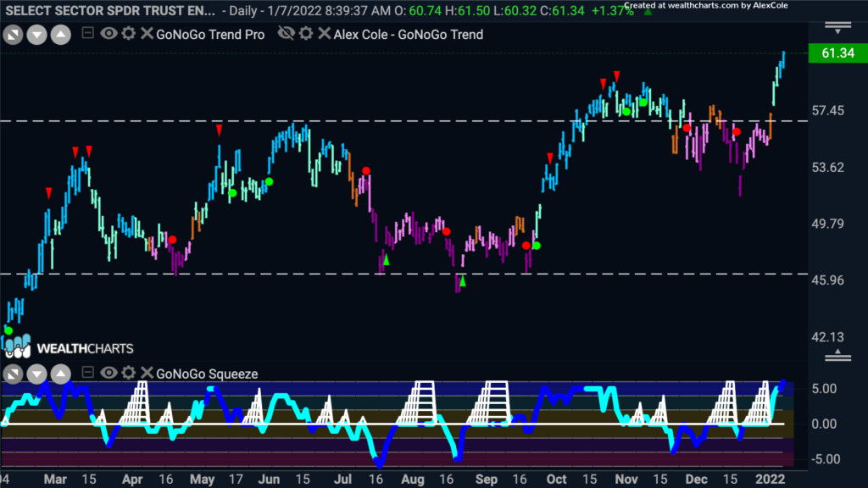This screenshot has height=488, width=868.
Task: Click the 53.62 price axis label
Action: click(x=827, y=168)
